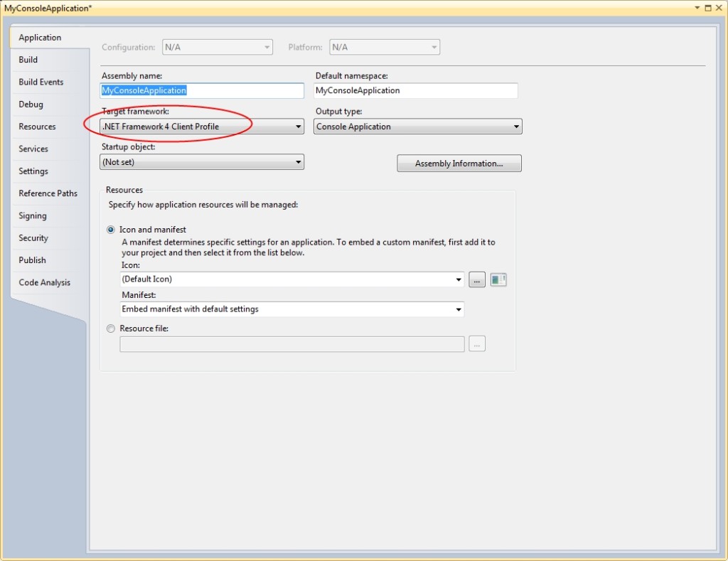Switch to the Debug tab
Viewport: 728px width, 561px height.
click(x=31, y=104)
